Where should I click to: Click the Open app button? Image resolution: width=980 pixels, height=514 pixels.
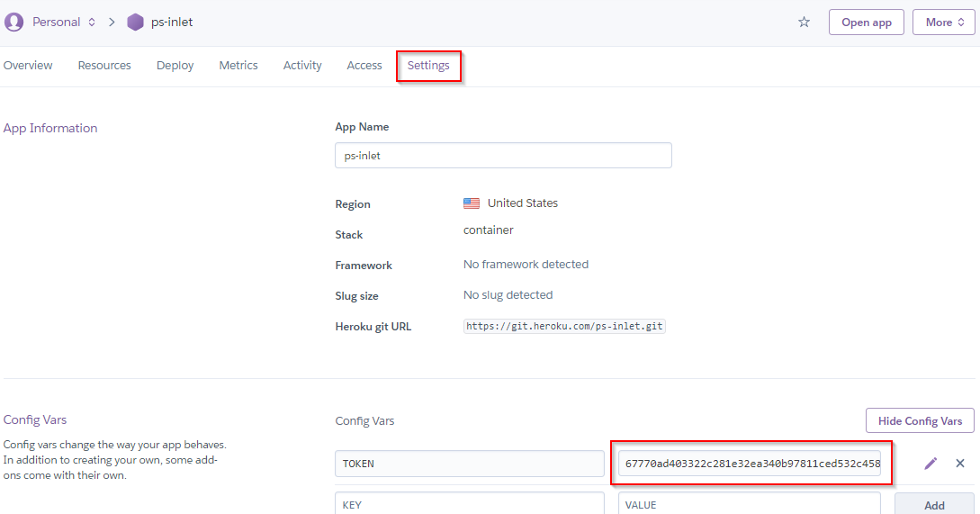point(867,22)
